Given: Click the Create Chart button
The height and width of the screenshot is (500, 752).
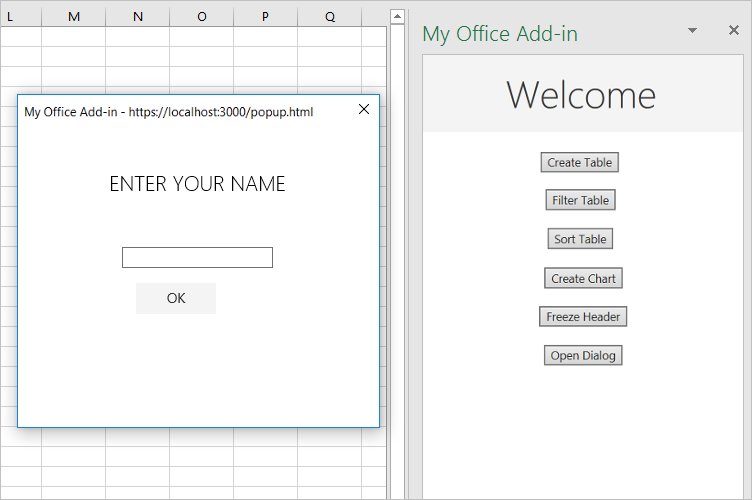Looking at the screenshot, I should coord(583,279).
